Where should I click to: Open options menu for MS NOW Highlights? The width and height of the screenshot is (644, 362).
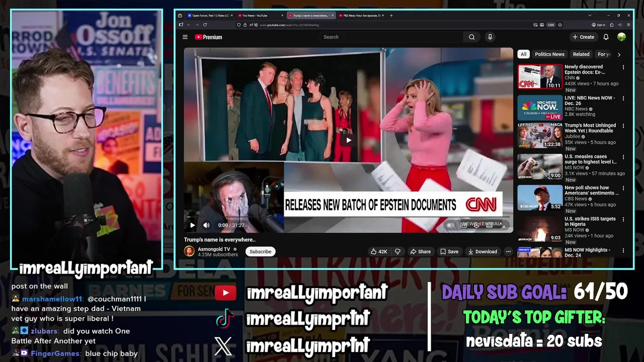[x=623, y=250]
